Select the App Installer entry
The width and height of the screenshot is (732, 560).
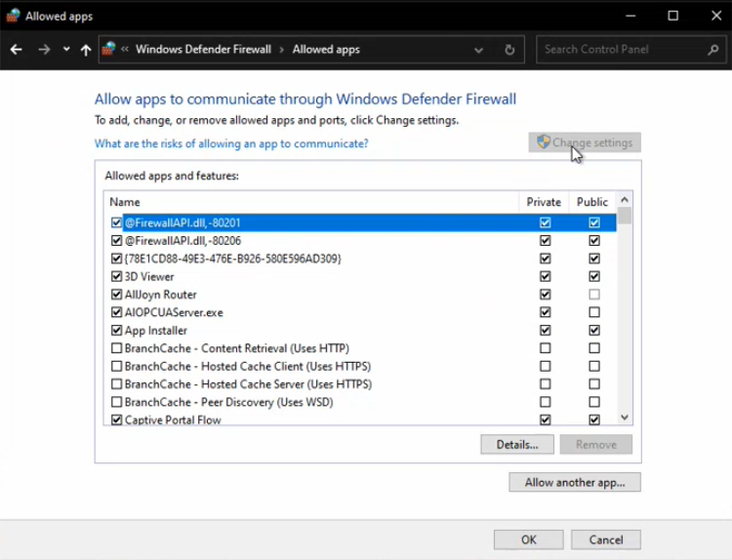[359, 331]
